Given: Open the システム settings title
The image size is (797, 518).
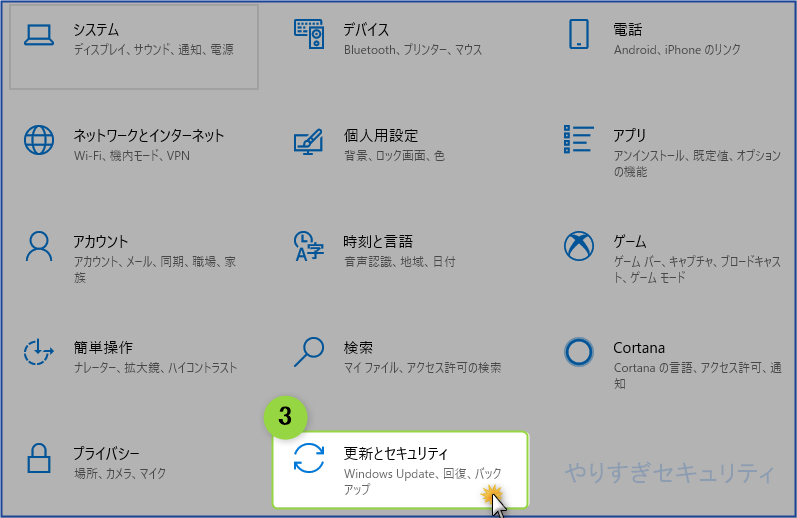Looking at the screenshot, I should (96, 29).
